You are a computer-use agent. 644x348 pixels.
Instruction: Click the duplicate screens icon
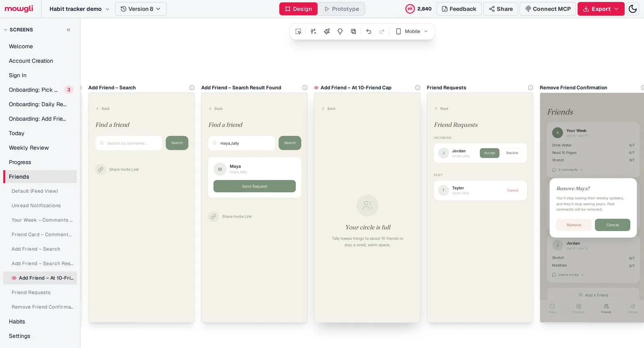353,31
